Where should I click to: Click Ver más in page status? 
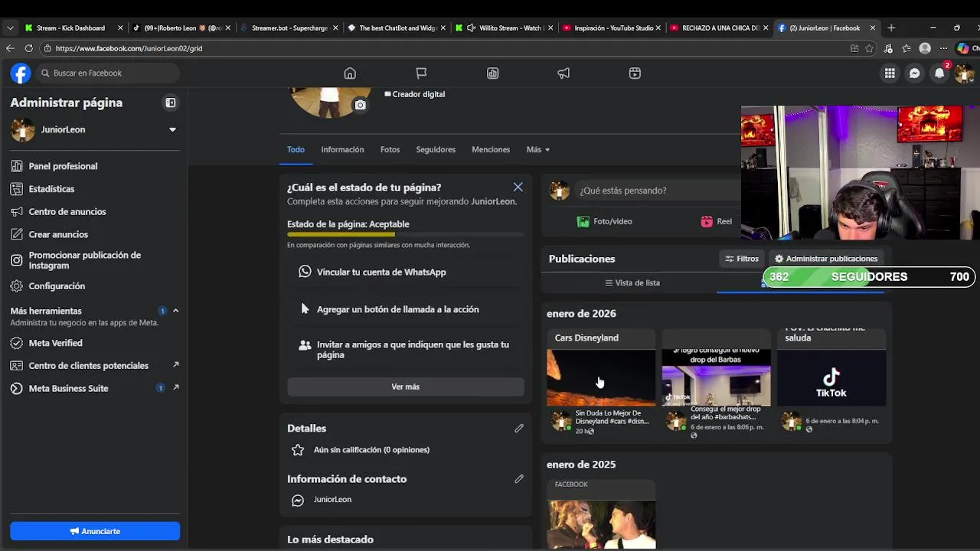pyautogui.click(x=406, y=386)
